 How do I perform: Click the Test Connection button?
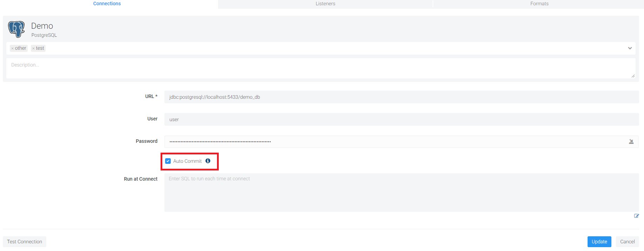tap(25, 242)
